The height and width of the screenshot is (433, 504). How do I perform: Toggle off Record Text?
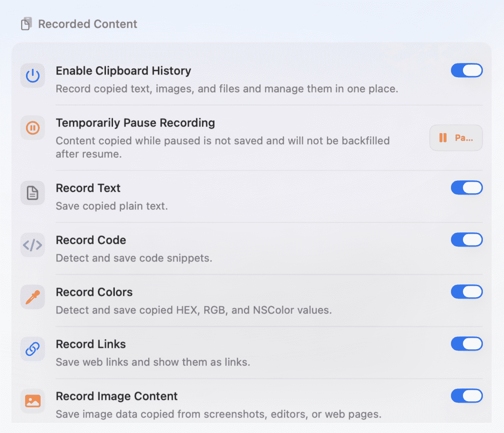[467, 187]
